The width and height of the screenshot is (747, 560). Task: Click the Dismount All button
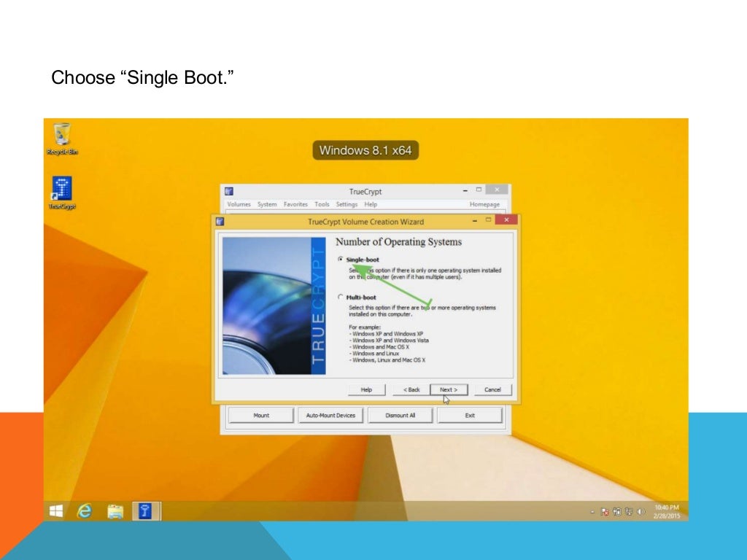pos(400,415)
